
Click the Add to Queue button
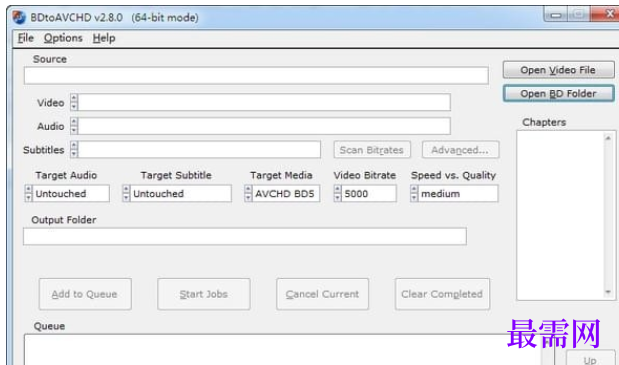[85, 294]
